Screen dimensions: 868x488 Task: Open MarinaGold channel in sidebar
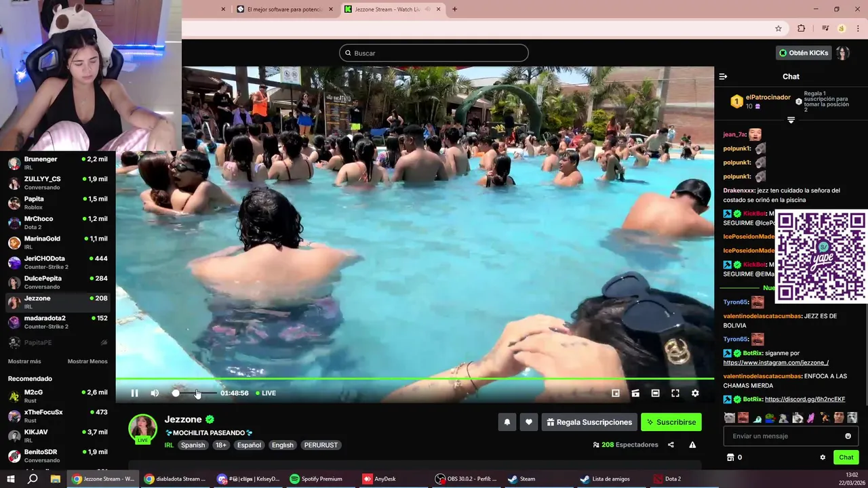coord(58,243)
